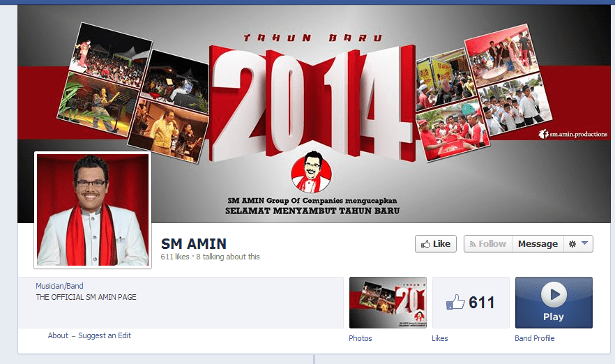The image size is (615, 364).
Task: Open the 611 Likes tile
Action: 471,303
